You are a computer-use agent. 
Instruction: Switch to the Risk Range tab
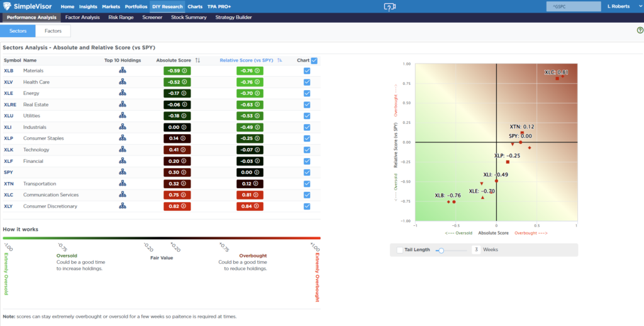pos(121,17)
